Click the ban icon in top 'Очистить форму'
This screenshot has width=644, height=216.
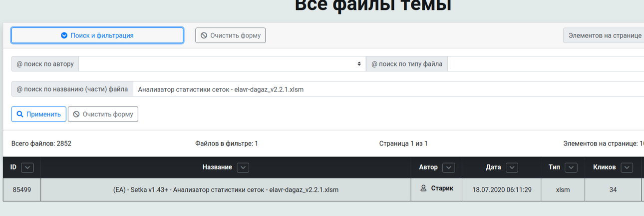(204, 35)
